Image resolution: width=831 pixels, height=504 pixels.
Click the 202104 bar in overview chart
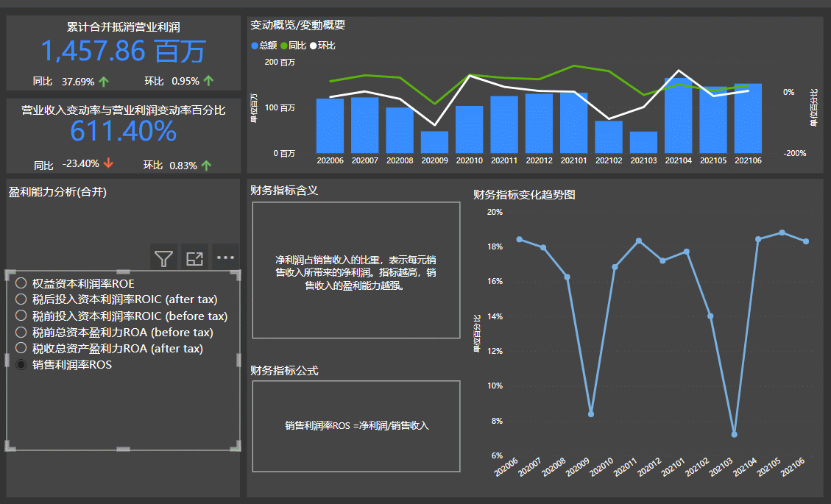pos(679,116)
